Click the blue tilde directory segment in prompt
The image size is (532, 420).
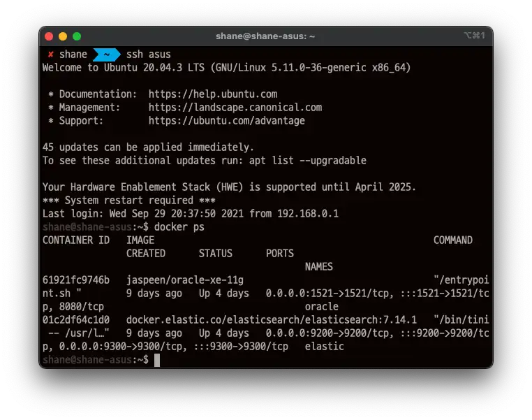click(107, 55)
